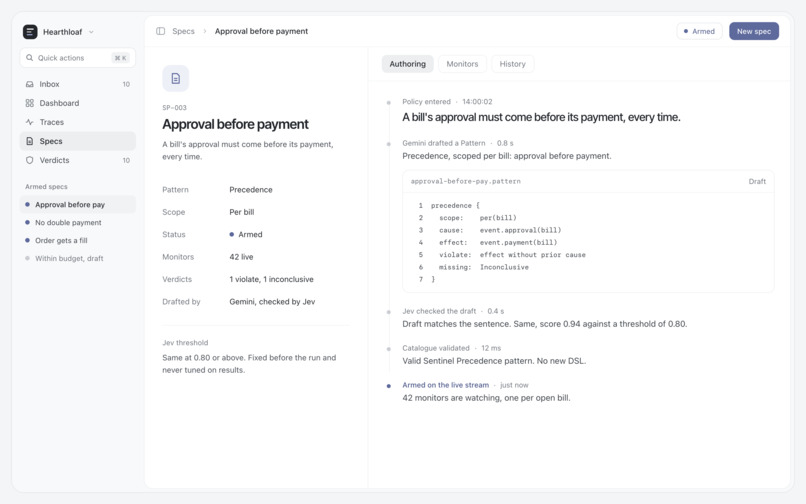
Task: Click the Policy entered timeline marker dot
Action: [x=389, y=102]
